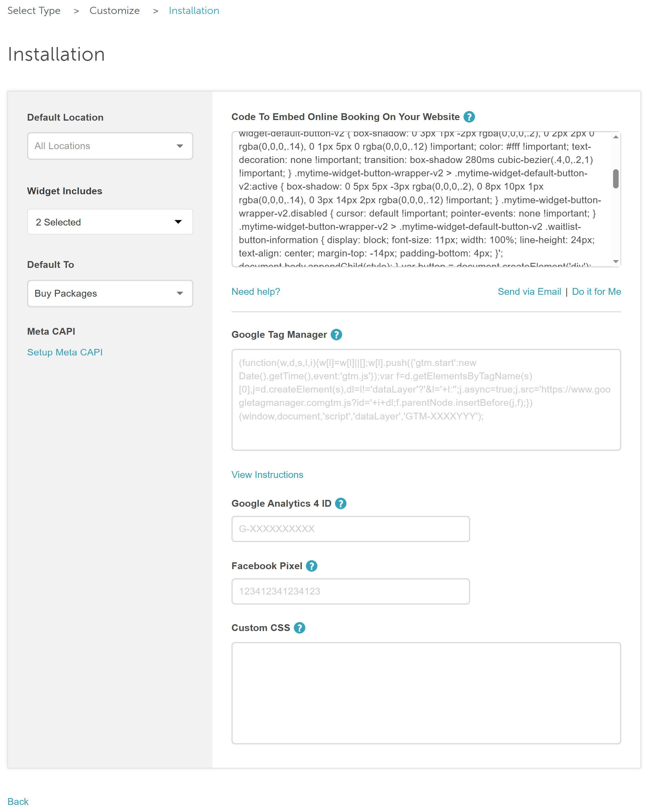
Task: Click Facebook Pixel help question mark
Action: [311, 566]
